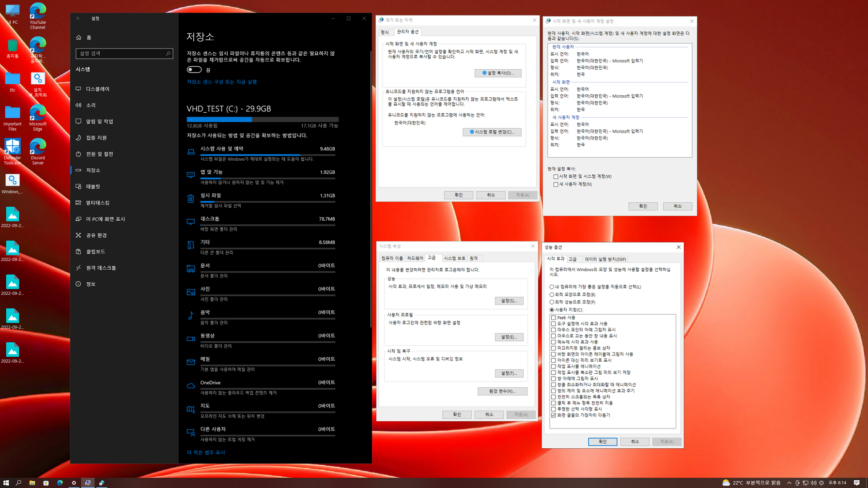
Task: Toggle 저장소 센스 switch
Action: click(x=194, y=70)
